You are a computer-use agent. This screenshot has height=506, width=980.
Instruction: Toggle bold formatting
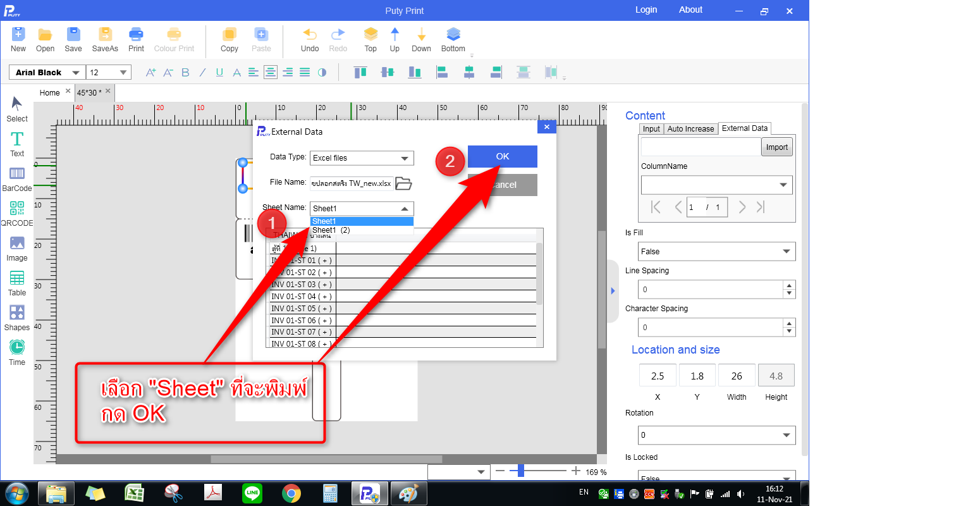coord(185,73)
